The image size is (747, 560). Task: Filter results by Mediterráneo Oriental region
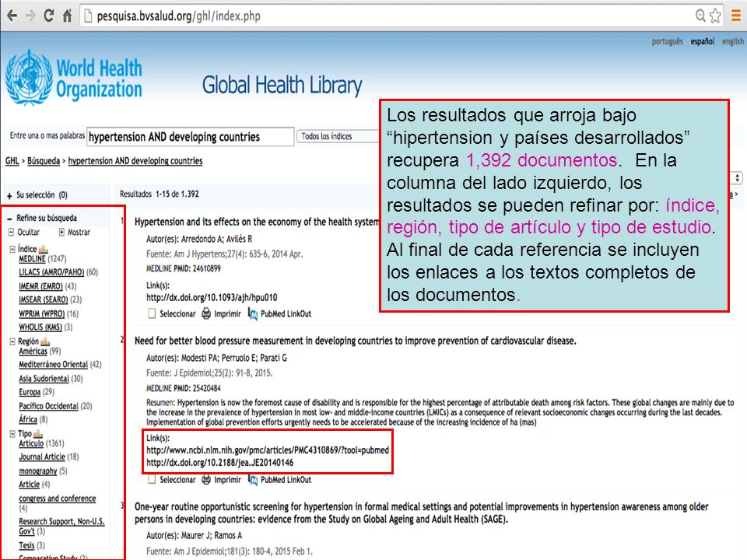point(54,365)
